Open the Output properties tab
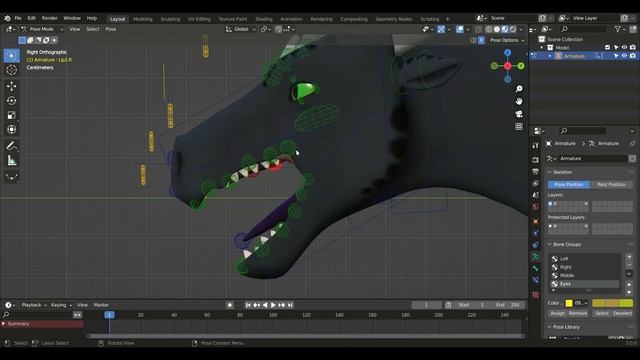 (x=536, y=172)
